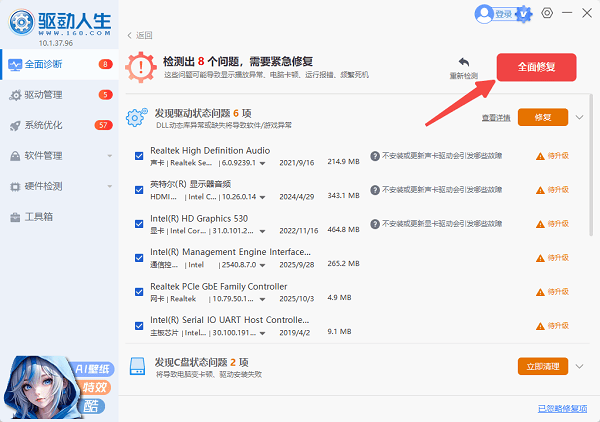600x422 pixels.
Task: Go back with the 返回 link
Action: click(x=140, y=36)
